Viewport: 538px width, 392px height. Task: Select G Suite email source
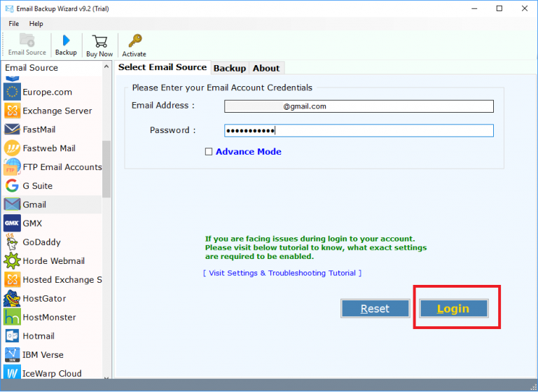(x=37, y=185)
